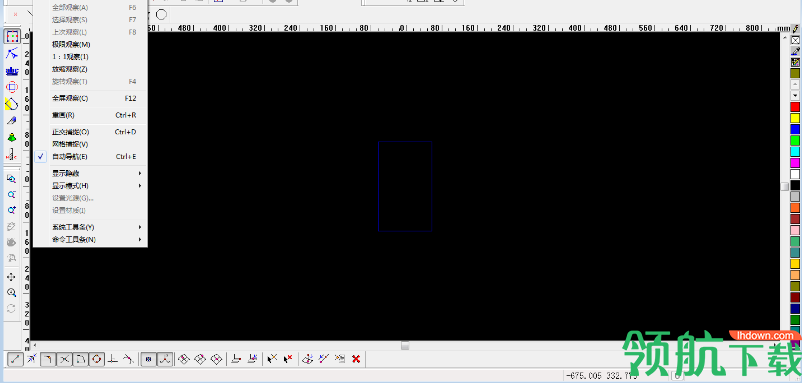This screenshot has height=383, width=802.
Task: Pick the white color swatch
Action: coord(795,174)
